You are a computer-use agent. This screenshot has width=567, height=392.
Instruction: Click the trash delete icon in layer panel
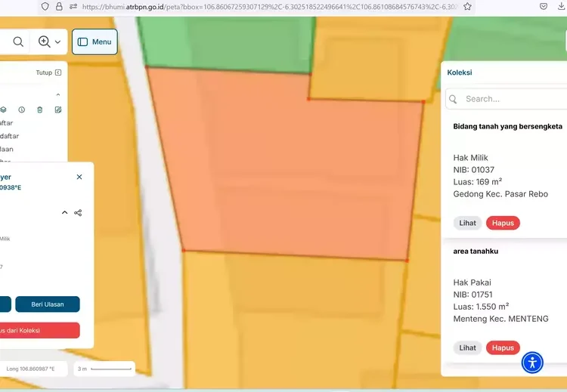(40, 110)
